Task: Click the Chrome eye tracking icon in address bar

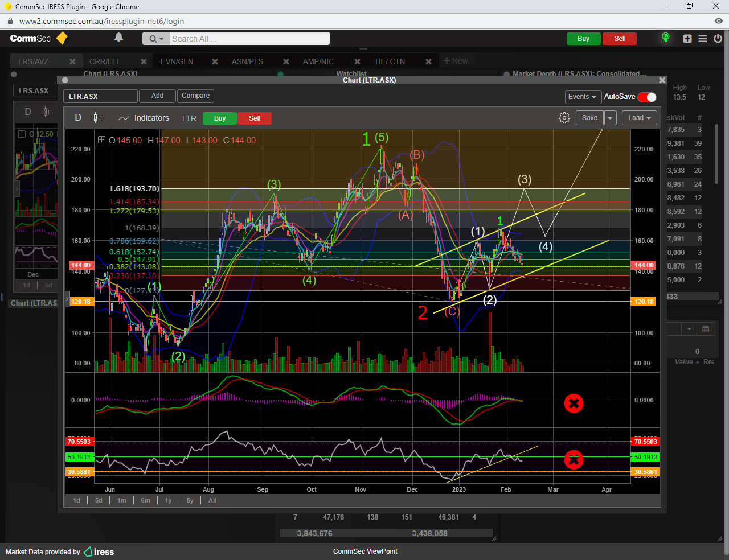Action: click(x=719, y=21)
